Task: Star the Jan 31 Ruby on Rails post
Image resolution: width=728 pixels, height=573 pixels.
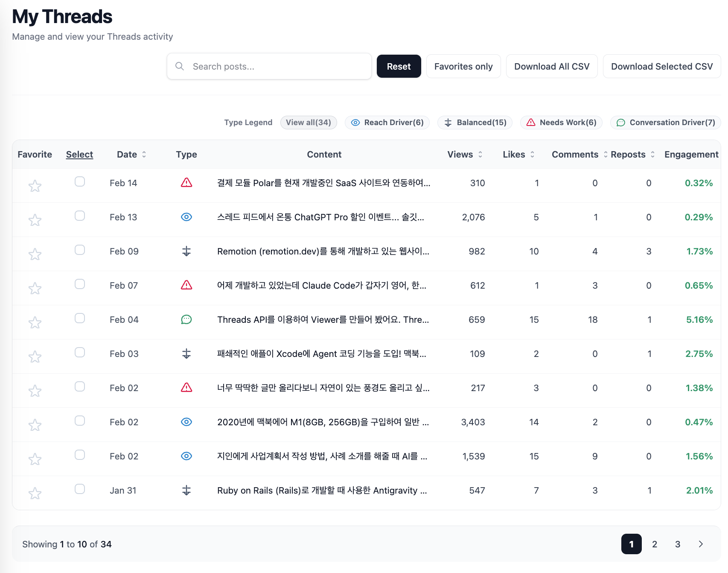Action: click(35, 493)
